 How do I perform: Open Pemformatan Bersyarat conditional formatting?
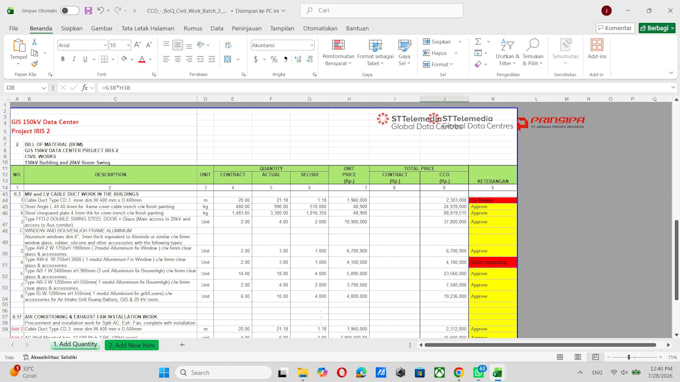coord(338,52)
